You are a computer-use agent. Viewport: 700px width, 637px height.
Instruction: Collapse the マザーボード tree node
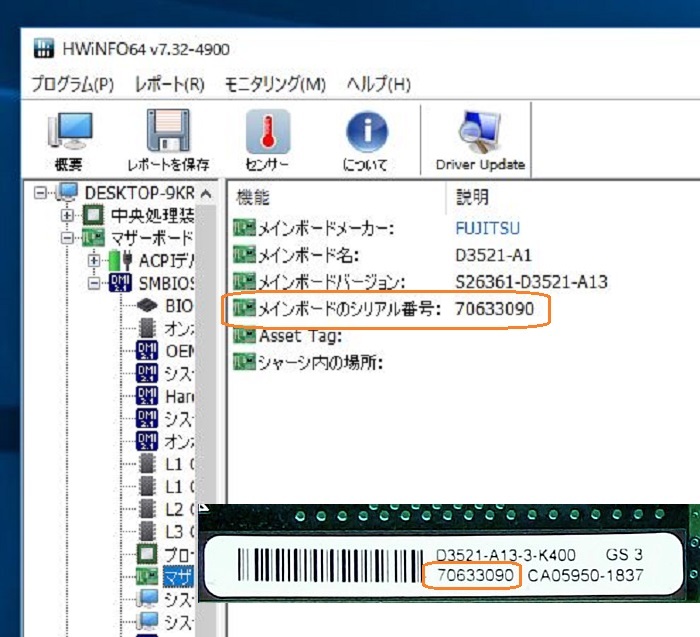click(67, 238)
